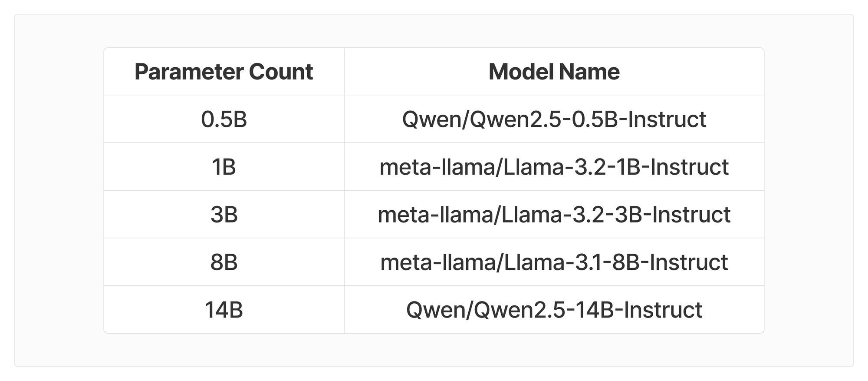Select the 1B parameter count cell
This screenshot has width=868, height=381.
224,167
